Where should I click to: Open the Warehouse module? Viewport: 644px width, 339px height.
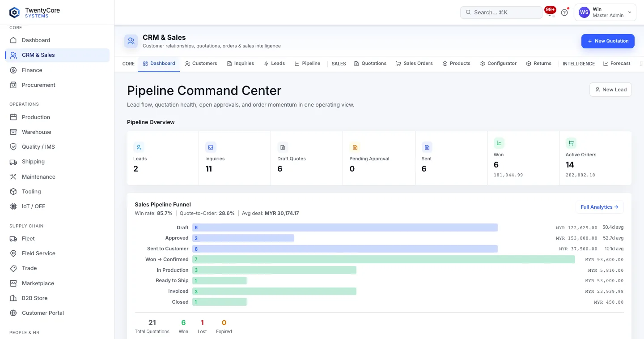pyautogui.click(x=57, y=132)
